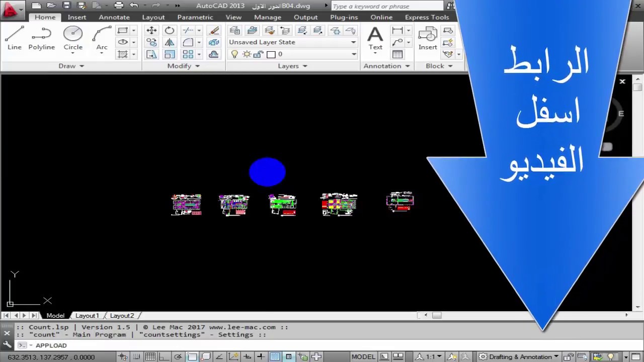Image resolution: width=644 pixels, height=362 pixels.
Task: Click the Undo arrow icon
Action: pos(133,6)
